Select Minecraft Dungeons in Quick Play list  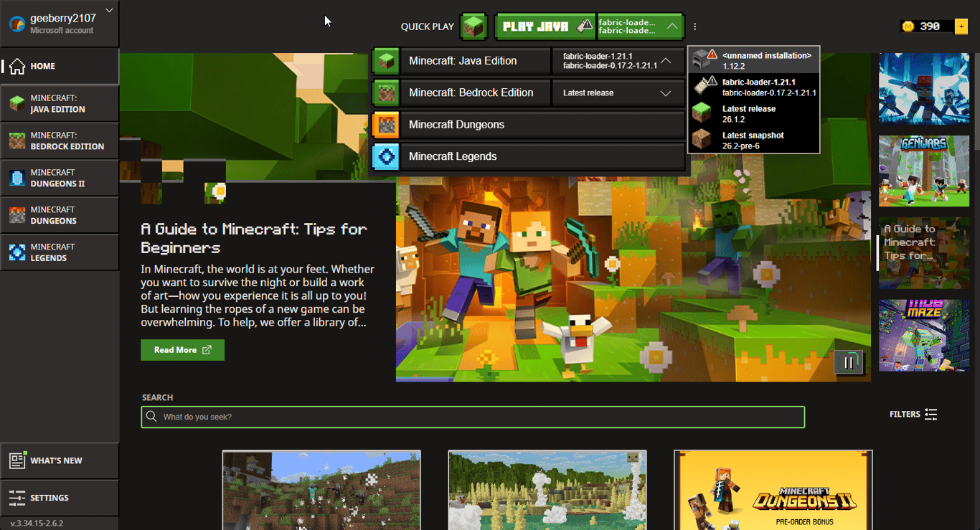542,125
